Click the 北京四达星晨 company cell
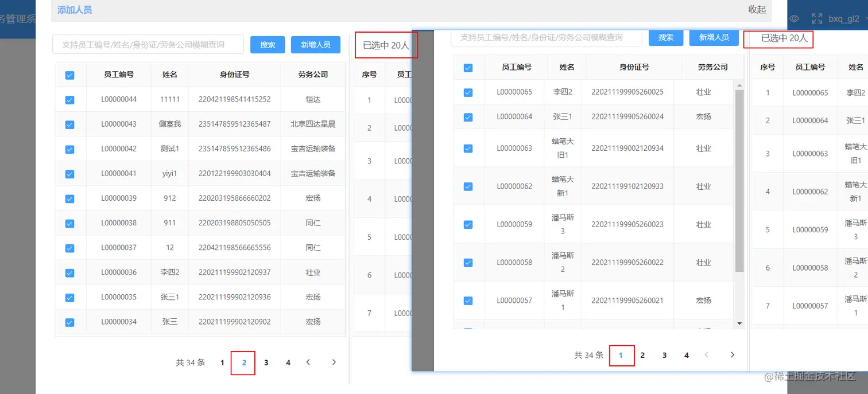Screen dimensions: 868x394 pos(313,124)
